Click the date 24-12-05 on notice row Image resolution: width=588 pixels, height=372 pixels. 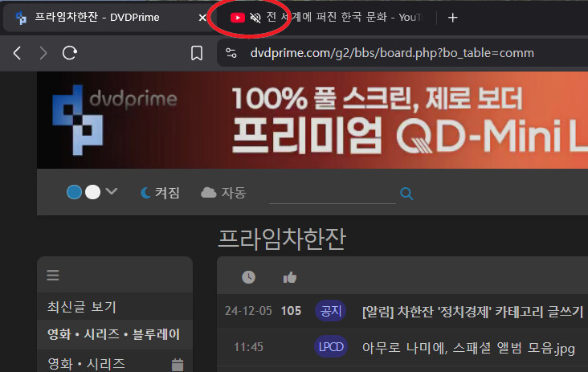(x=248, y=311)
